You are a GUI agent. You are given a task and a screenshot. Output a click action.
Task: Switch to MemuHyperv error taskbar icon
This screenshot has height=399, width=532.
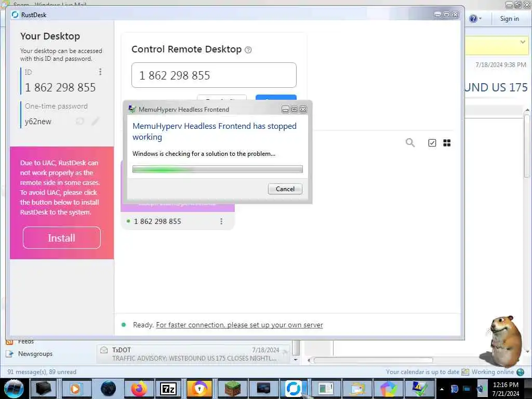pyautogui.click(x=420, y=389)
